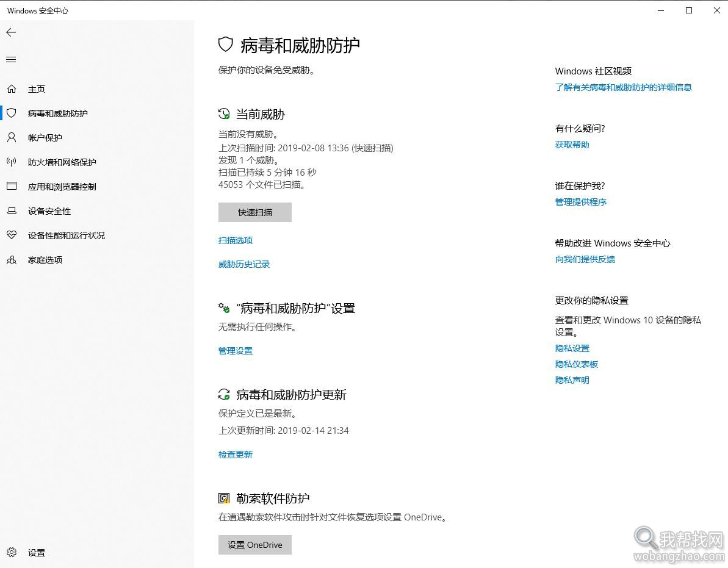Open 了解有关病毒和威胁防护的详细信息 link

click(623, 87)
